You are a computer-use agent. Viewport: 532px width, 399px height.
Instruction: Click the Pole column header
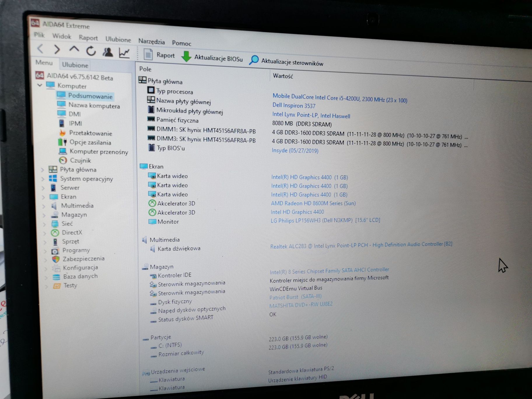pyautogui.click(x=145, y=69)
